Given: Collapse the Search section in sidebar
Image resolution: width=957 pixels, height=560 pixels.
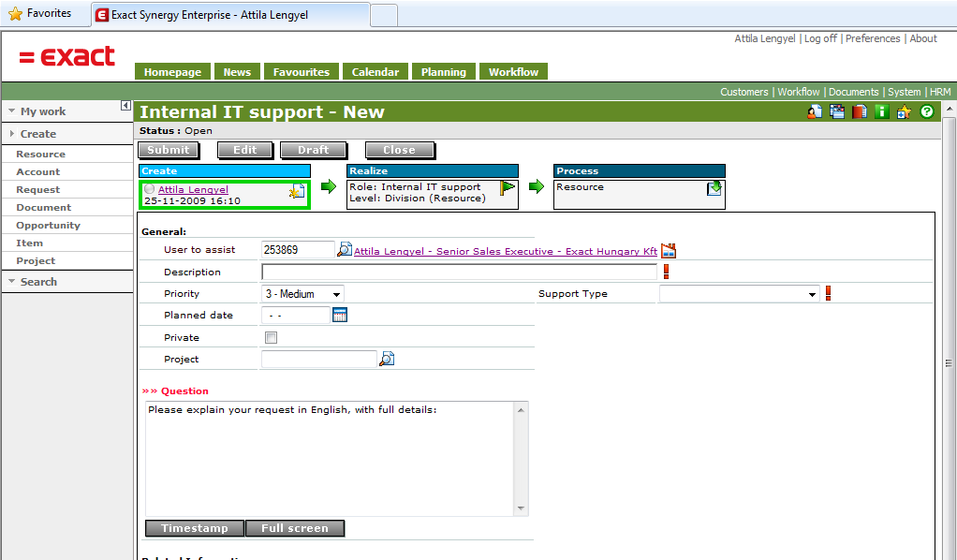Looking at the screenshot, I should 11,282.
